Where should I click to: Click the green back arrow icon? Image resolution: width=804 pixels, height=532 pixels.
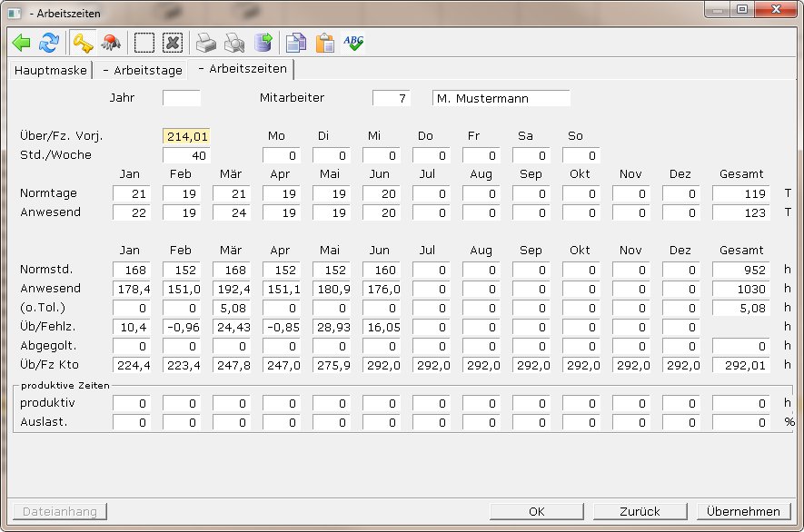21,43
